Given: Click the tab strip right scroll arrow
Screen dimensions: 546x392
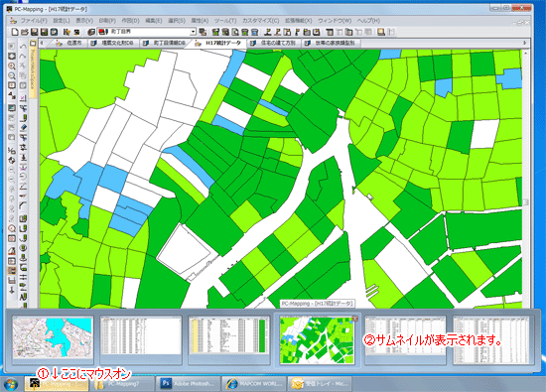Looking at the screenshot, I should (x=525, y=43).
